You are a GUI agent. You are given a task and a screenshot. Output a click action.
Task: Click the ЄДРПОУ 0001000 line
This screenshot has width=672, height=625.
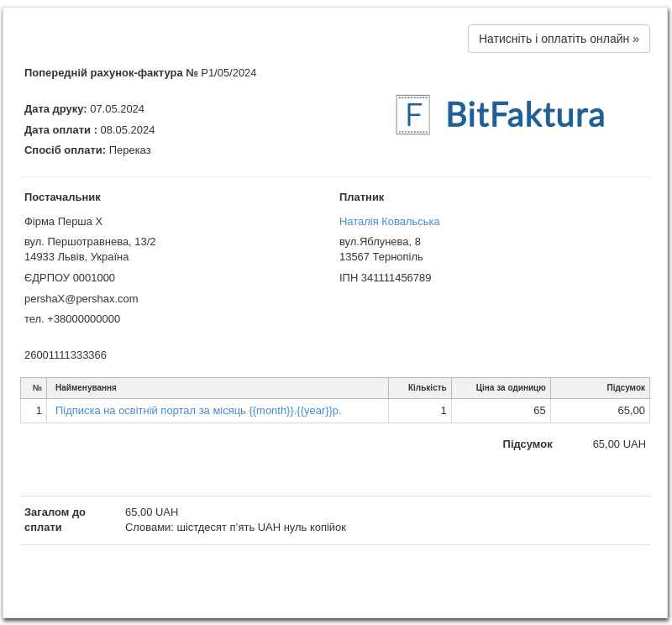(70, 278)
